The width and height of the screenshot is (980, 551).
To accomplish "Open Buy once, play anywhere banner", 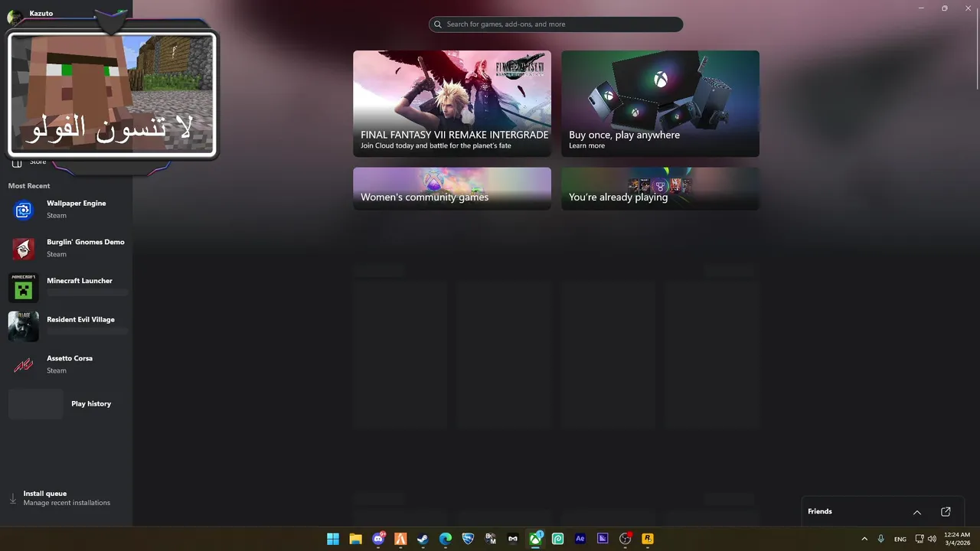I will coord(660,103).
